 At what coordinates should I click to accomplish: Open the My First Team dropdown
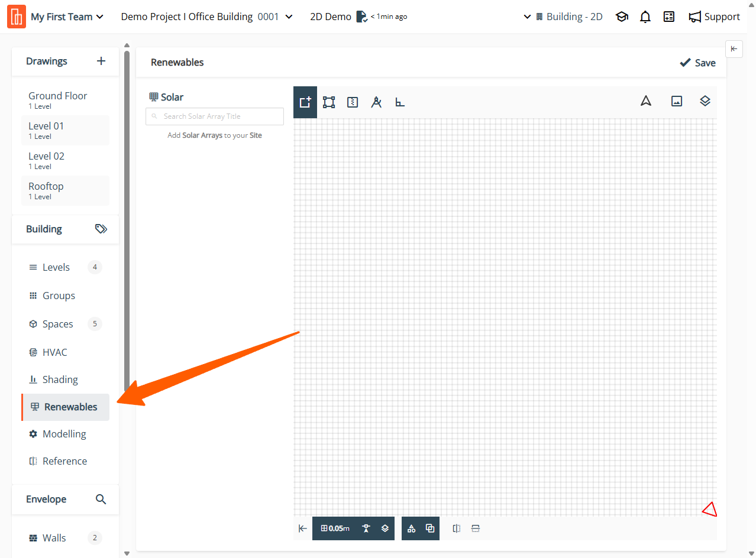[x=67, y=17]
